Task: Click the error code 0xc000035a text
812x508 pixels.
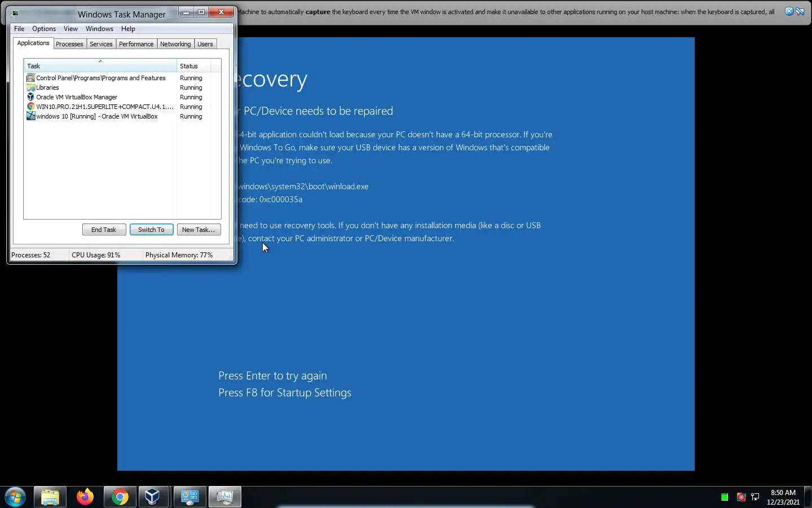Action: click(x=281, y=199)
